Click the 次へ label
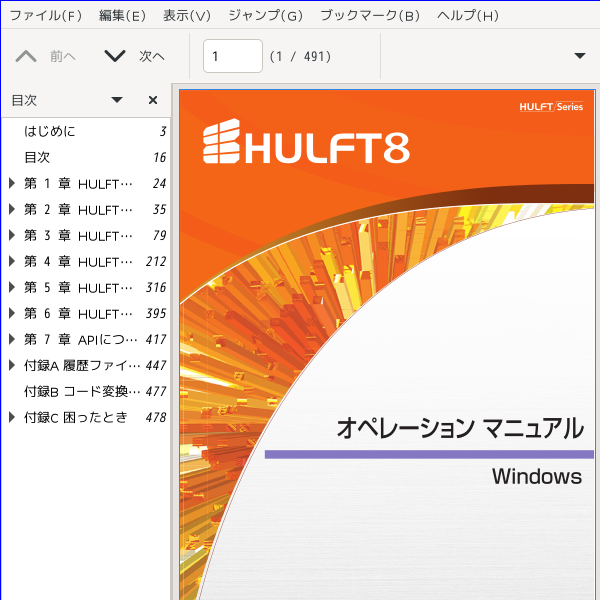 152,57
